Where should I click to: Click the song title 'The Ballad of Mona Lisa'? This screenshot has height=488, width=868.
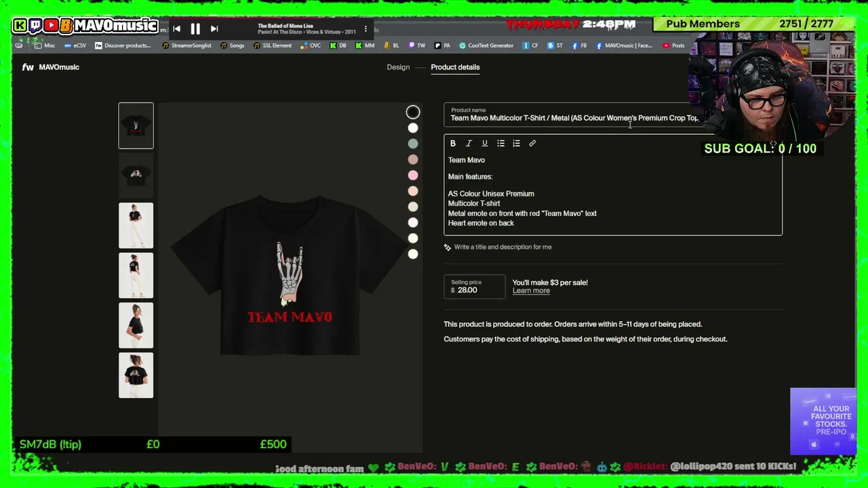(285, 26)
